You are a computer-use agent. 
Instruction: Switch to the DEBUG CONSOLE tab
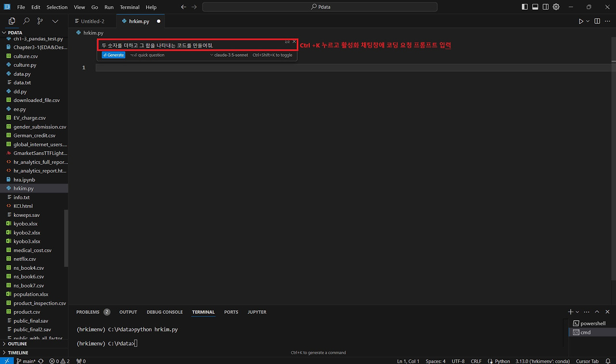point(165,312)
